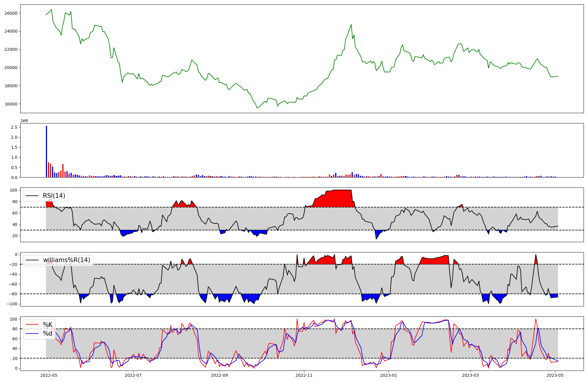Click the 26000 price axis label
Screen dimensions: 588x382
[x=11, y=13]
